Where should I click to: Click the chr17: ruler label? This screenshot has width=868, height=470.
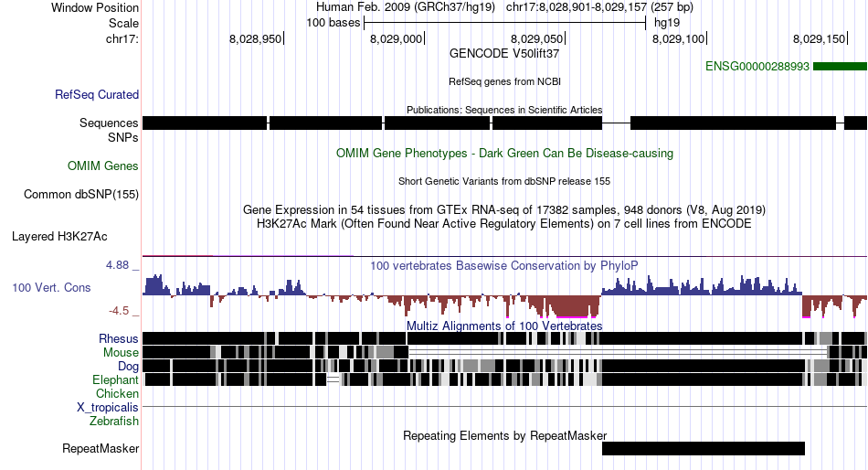[x=122, y=38]
